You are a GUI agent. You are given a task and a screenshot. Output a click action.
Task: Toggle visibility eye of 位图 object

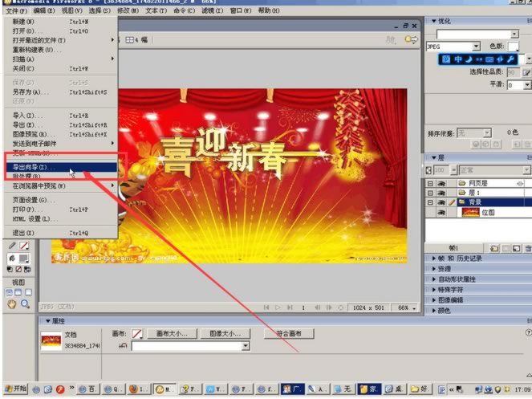[441, 213]
